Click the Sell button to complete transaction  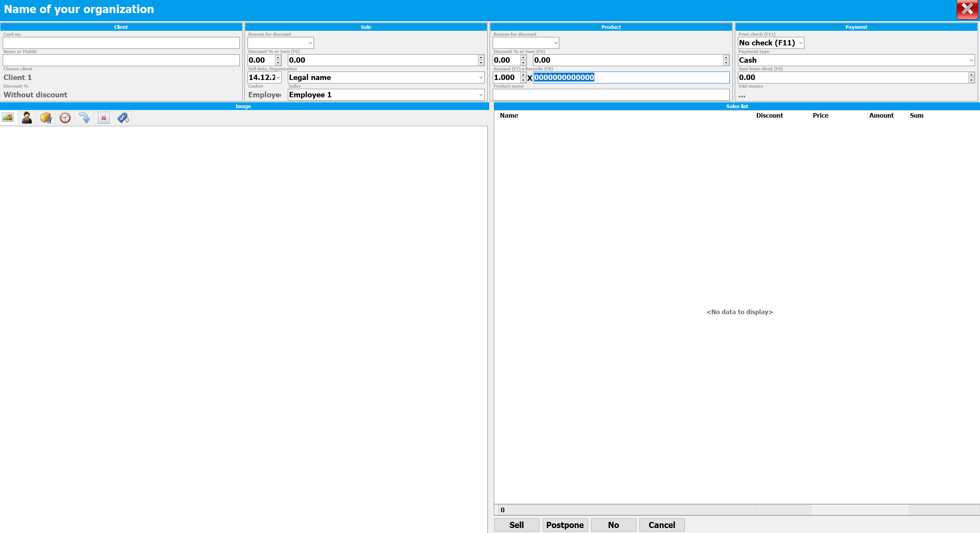[518, 525]
